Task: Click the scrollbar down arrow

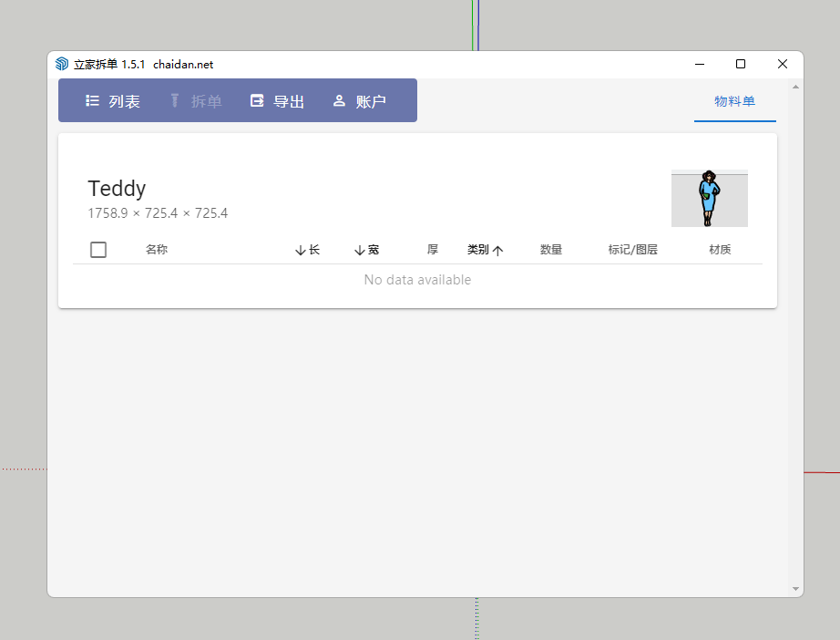Action: tap(795, 589)
